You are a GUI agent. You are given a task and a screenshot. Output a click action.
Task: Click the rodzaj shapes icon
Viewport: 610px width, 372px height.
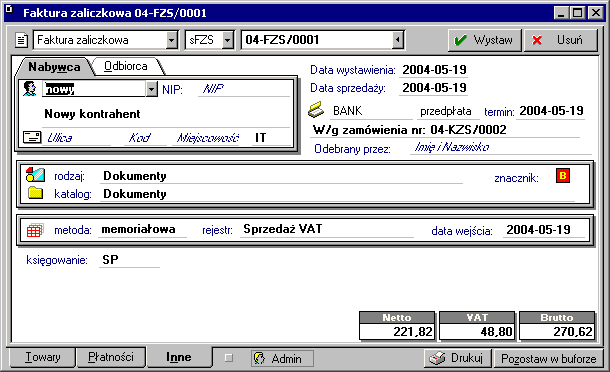35,175
